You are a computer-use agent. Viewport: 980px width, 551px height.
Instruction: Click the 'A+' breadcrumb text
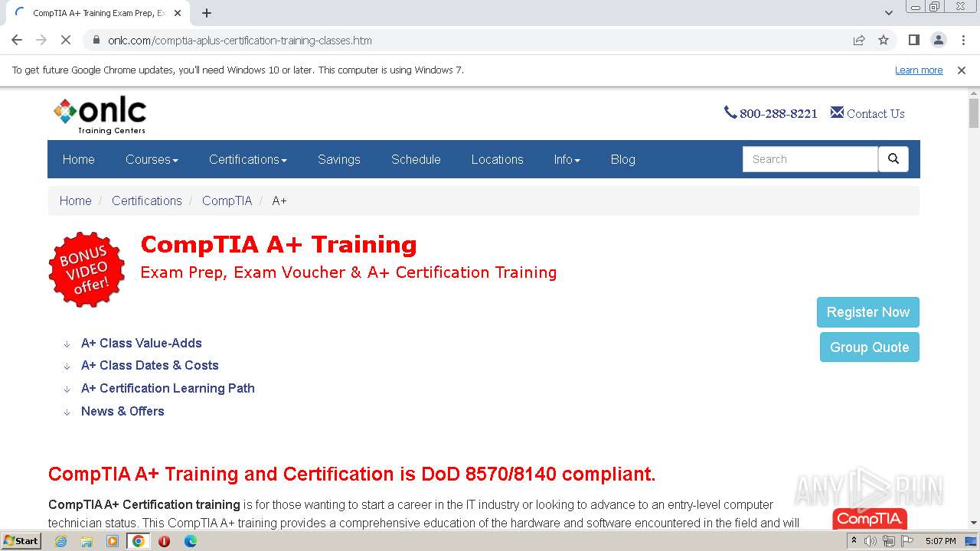click(x=279, y=201)
